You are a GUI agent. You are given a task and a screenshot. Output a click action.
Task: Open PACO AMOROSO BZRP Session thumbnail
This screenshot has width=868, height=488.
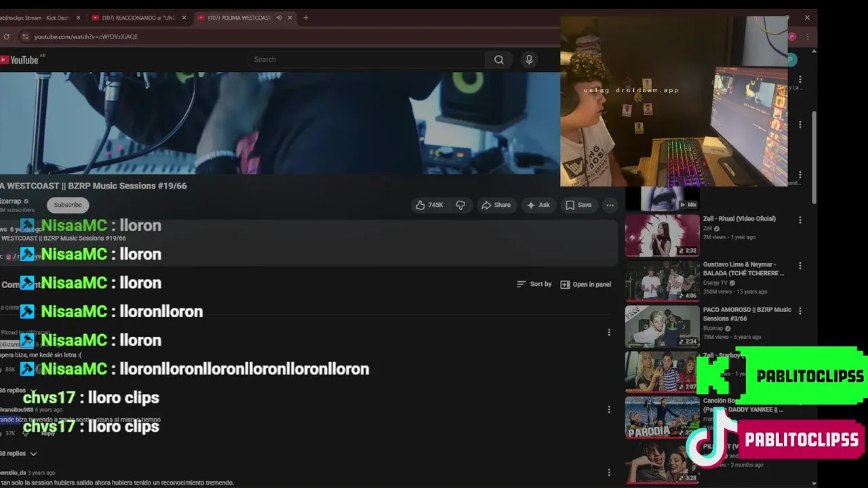point(662,327)
